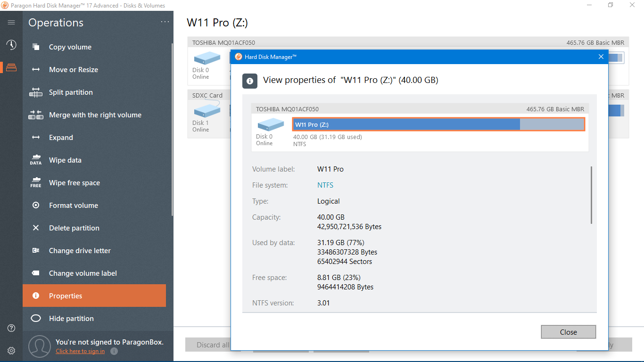This screenshot has width=644, height=362.
Task: Open the backup history clock icon
Action: click(11, 45)
